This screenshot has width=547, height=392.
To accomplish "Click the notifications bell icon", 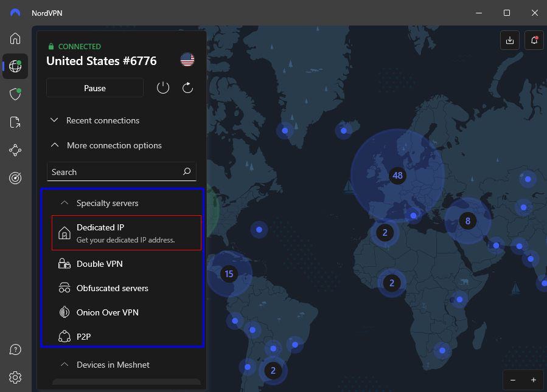I will (534, 41).
